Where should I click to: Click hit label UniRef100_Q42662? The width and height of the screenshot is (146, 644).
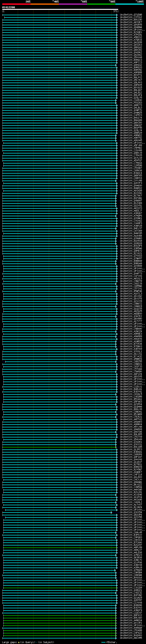coord(131,55)
